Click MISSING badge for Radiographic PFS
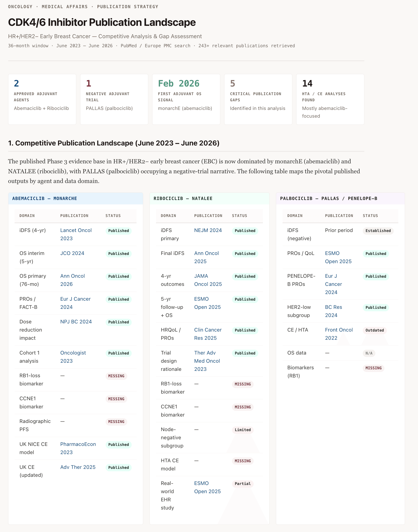418x532 pixels. point(116,422)
